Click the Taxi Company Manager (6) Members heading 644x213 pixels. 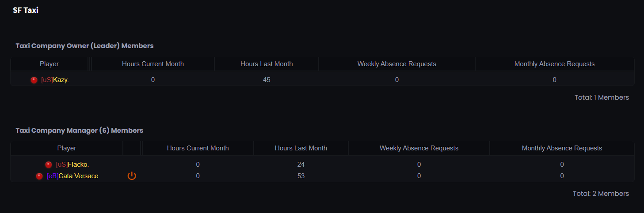79,131
